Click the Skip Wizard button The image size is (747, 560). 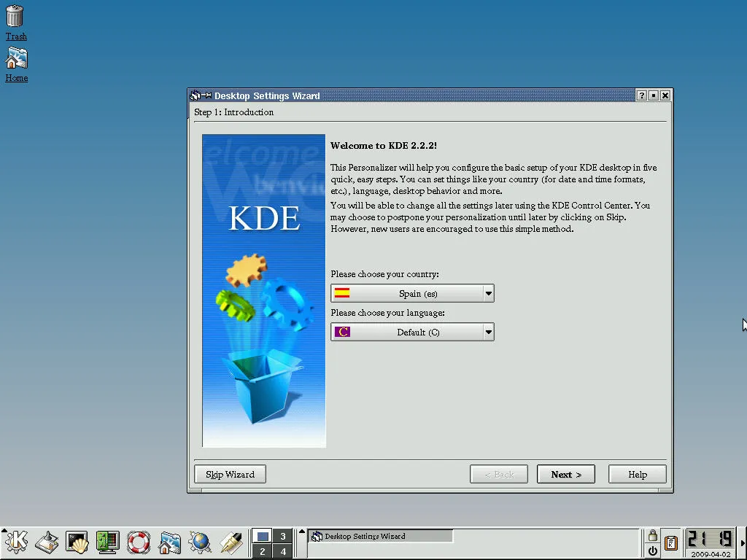tap(230, 475)
